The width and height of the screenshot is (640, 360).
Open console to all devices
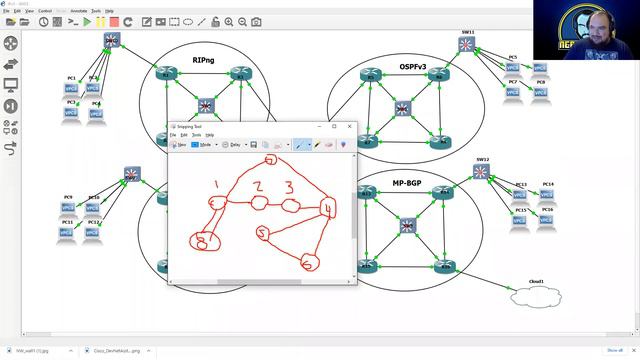(73, 22)
